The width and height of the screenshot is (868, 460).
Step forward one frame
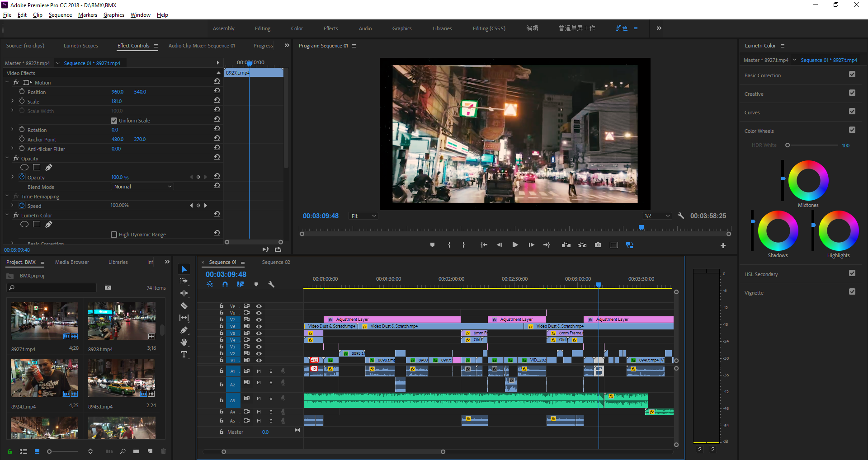click(531, 245)
